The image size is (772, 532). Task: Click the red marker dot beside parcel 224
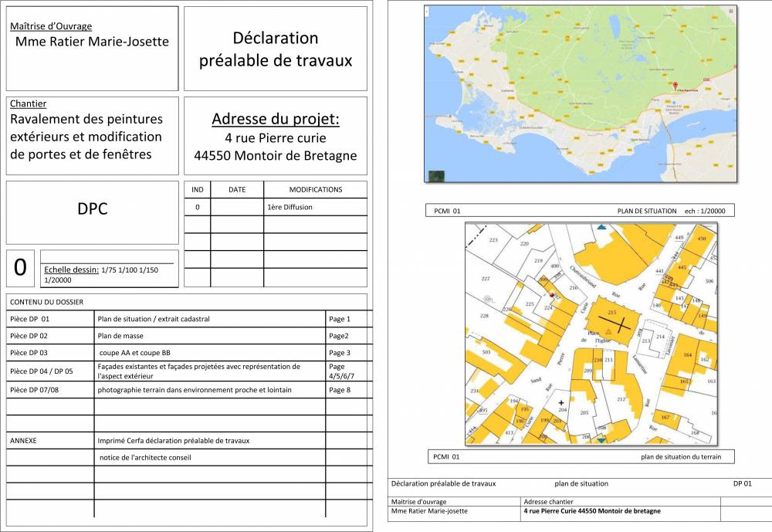tap(553, 295)
